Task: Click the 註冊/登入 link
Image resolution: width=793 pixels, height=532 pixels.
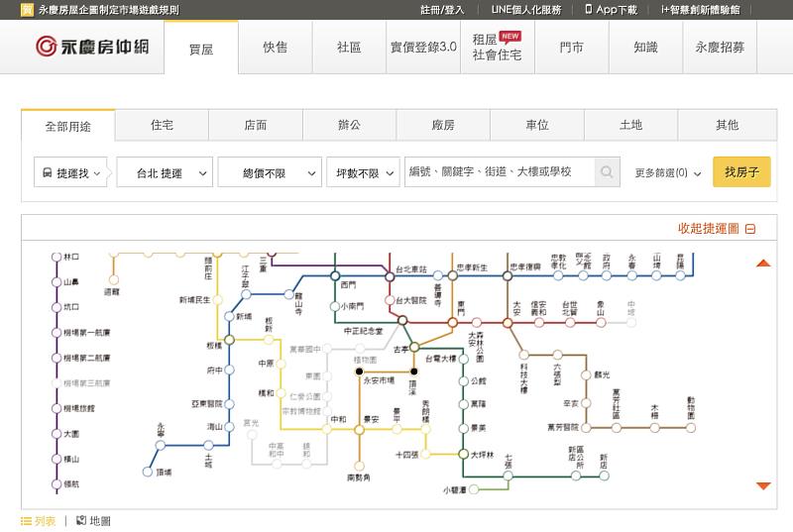Action: pos(441,9)
